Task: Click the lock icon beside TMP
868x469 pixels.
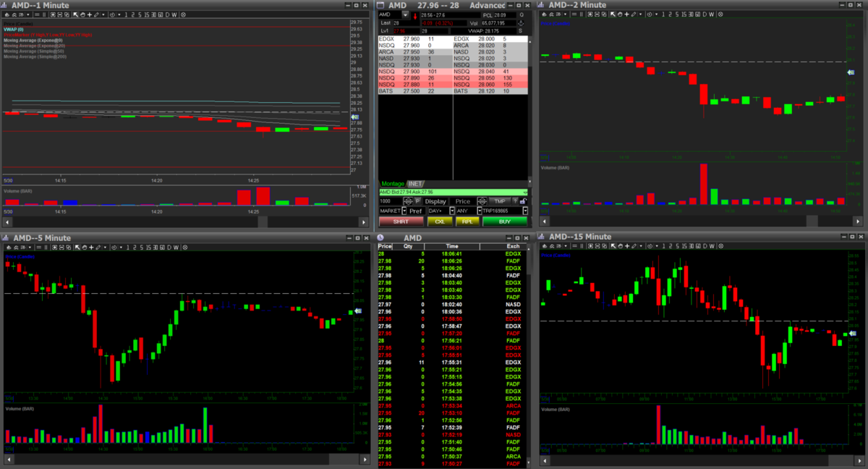Action: tap(523, 201)
